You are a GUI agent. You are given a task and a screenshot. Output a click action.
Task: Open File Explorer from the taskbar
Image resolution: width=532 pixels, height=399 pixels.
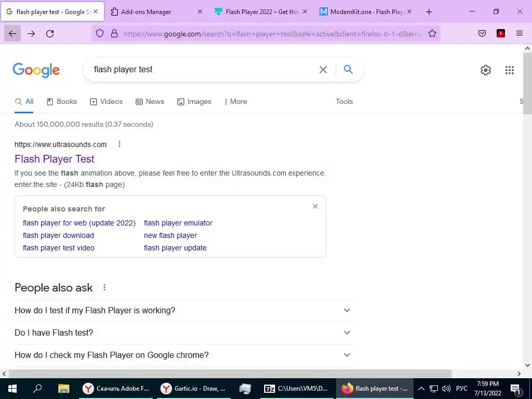pos(63,389)
